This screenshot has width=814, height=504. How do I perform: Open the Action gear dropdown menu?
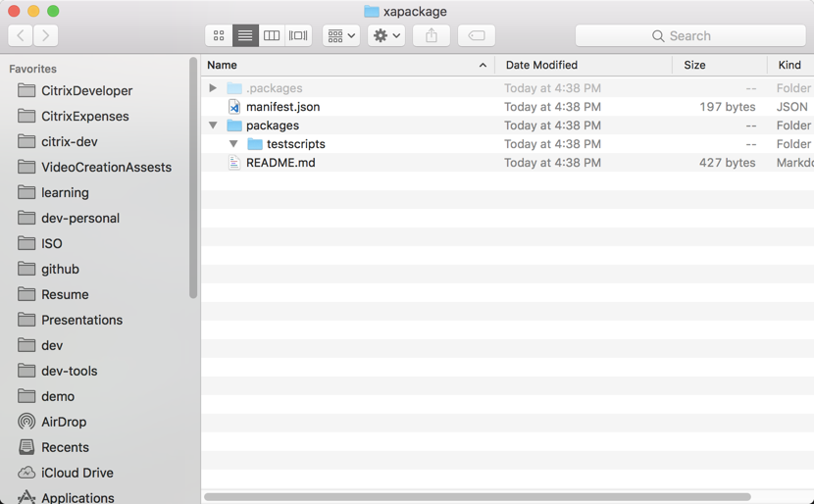[x=385, y=35]
